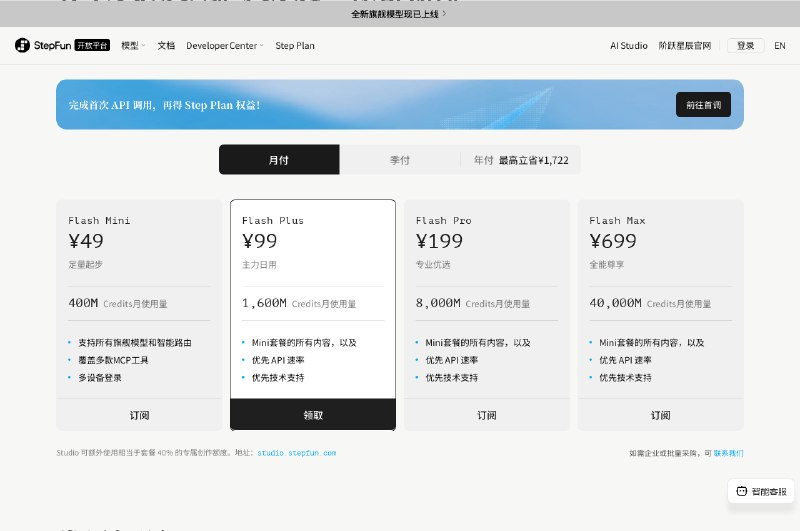Screen dimensions: 800x531
Task: Click the 多设备登录 feature line
Action: pyautogui.click(x=99, y=377)
